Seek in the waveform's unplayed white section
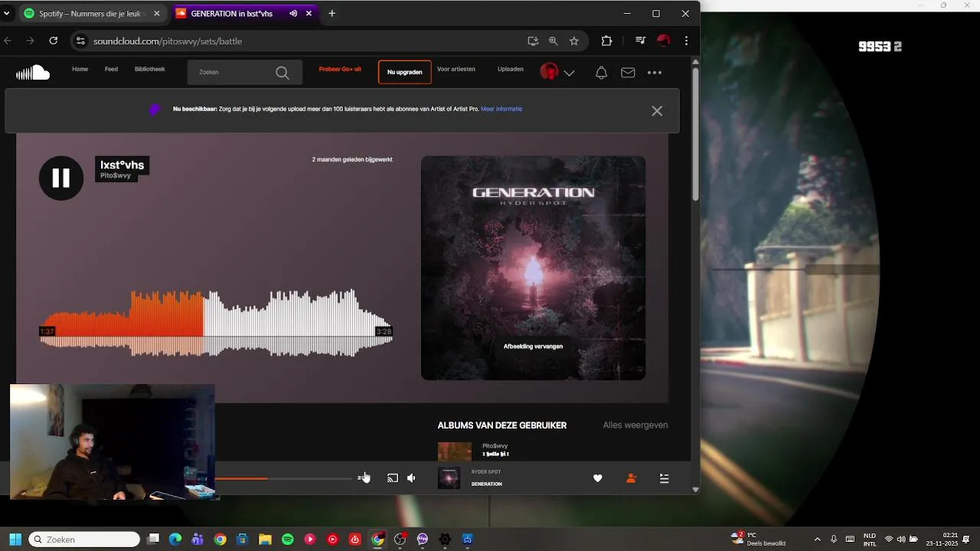Screen dimensions: 980x551 click(x=299, y=321)
